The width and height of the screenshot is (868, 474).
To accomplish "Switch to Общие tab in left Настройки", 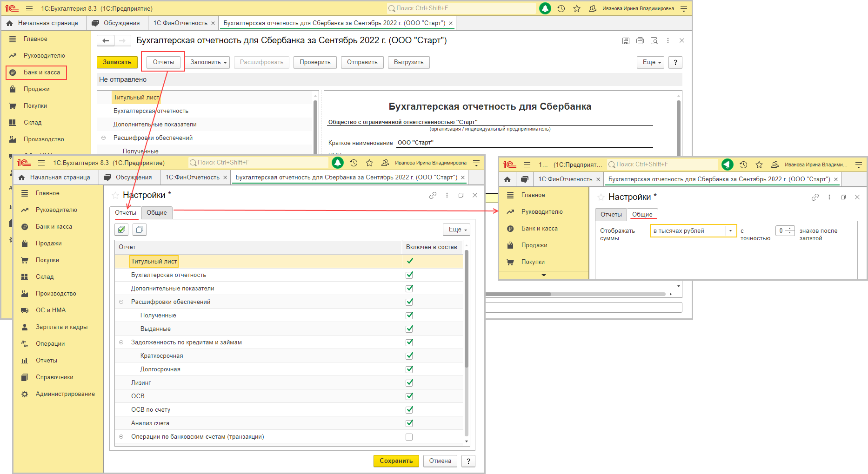I will 157,213.
